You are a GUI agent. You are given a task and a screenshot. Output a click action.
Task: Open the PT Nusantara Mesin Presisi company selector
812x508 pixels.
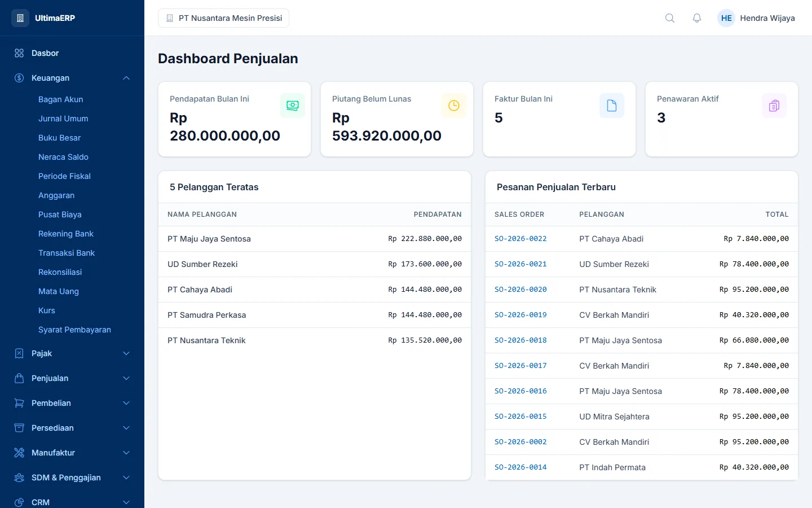click(x=224, y=18)
